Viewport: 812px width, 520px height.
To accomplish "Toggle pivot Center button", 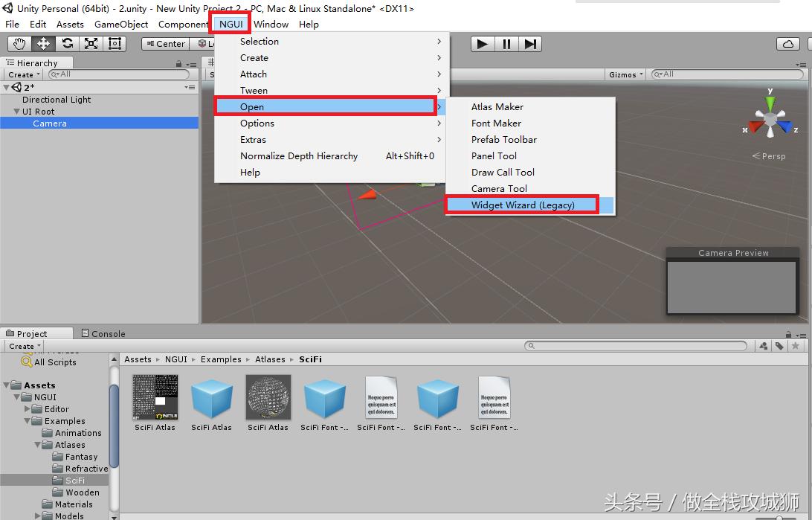I will click(x=165, y=44).
